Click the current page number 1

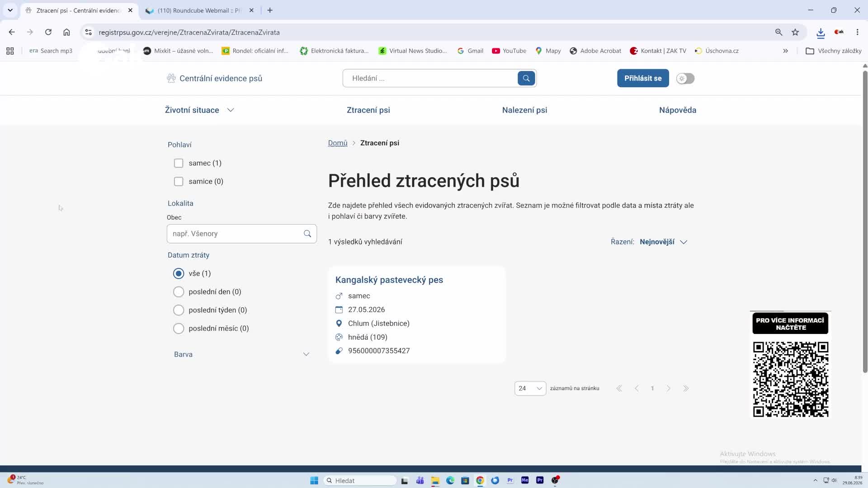coord(652,389)
